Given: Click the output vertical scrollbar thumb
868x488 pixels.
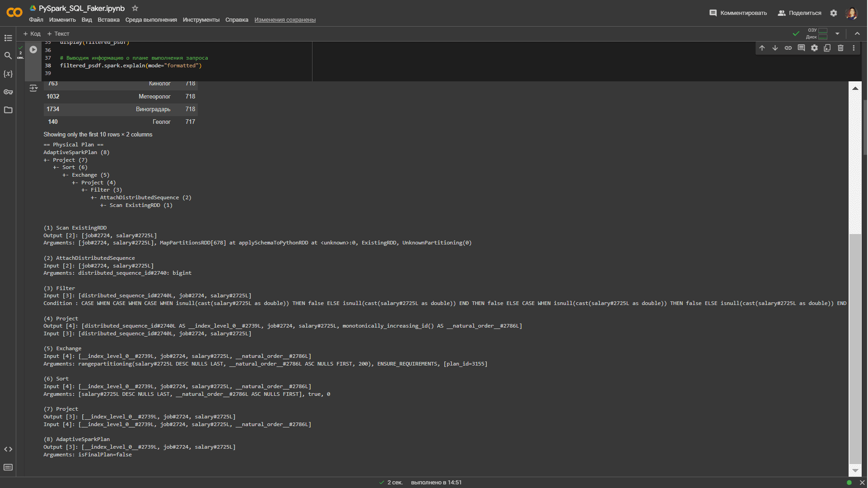Looking at the screenshot, I should click(x=855, y=349).
